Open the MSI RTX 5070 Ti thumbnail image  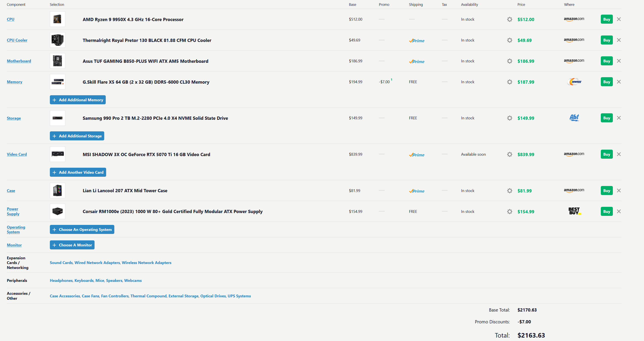pyautogui.click(x=58, y=154)
